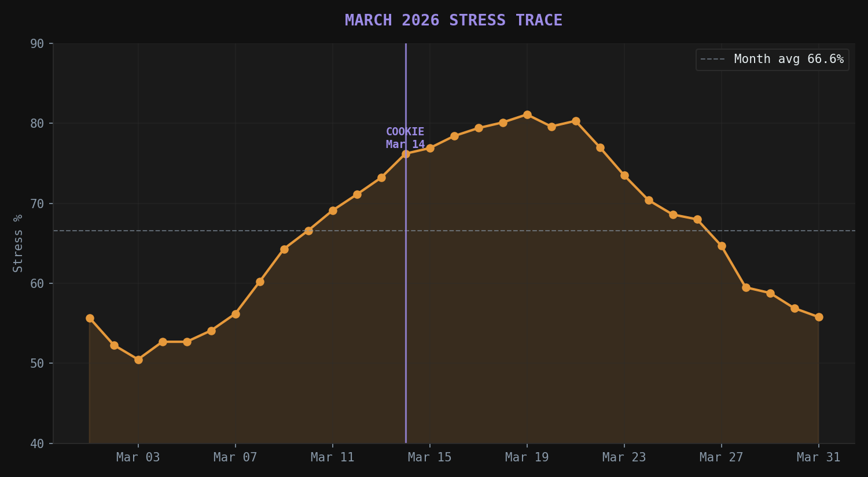868x477 pixels.
Task: Click the "Mar 14" annotation text under COOKIE
Action: pos(405,145)
